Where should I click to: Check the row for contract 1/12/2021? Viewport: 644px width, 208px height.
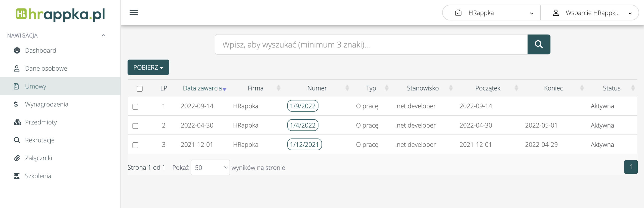click(x=135, y=145)
